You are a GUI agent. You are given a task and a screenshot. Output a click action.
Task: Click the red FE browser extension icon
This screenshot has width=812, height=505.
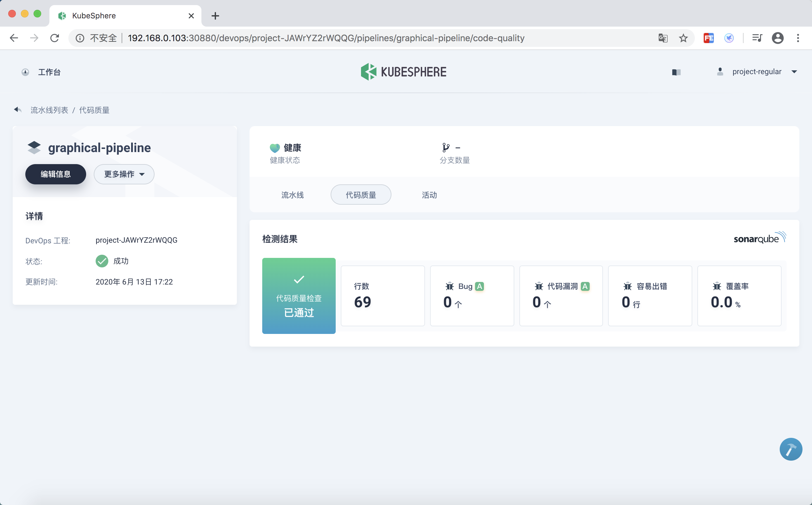point(708,38)
